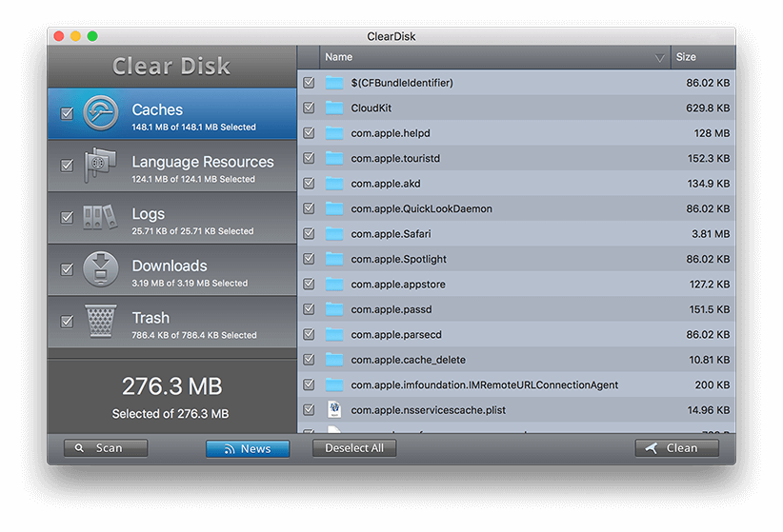Click the nsservicescache.plist file icon
This screenshot has width=783, height=532.
pos(334,410)
